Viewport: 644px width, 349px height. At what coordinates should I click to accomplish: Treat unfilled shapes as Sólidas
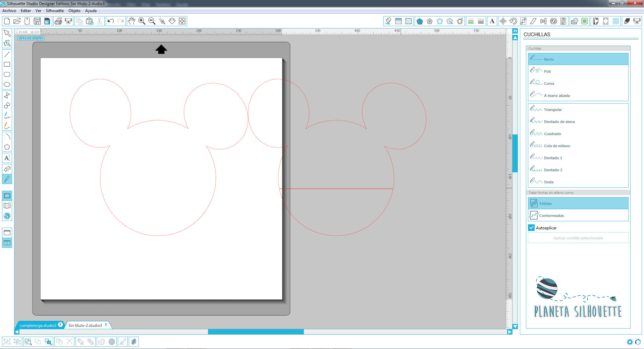(578, 203)
